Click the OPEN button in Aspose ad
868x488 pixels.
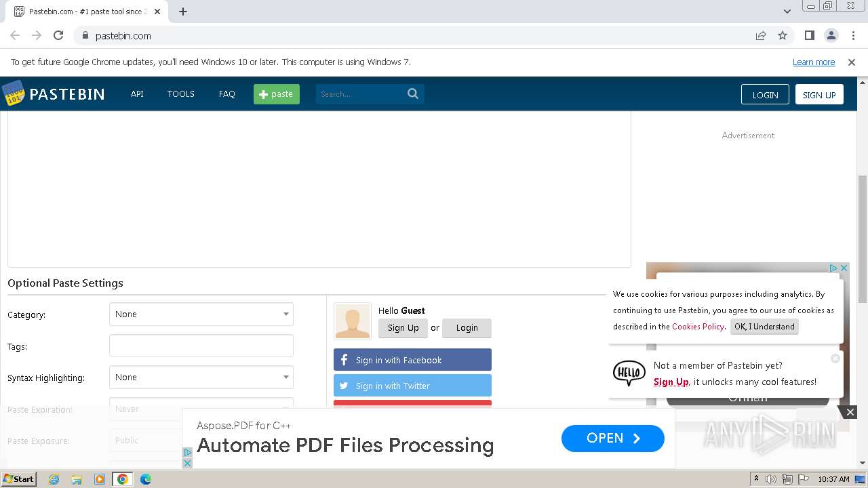613,439
